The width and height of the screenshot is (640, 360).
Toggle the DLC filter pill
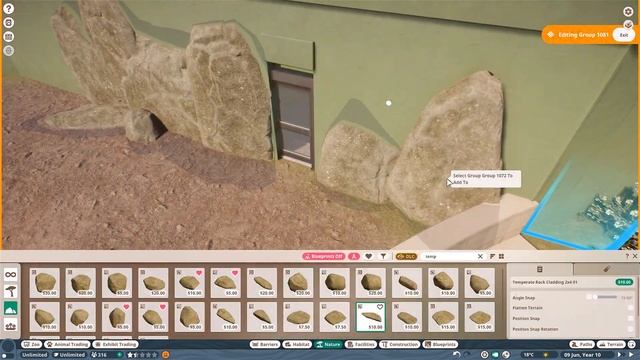(x=406, y=256)
